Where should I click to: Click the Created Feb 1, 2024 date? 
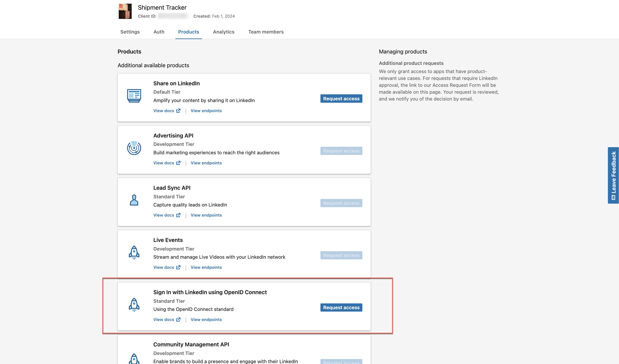point(214,16)
